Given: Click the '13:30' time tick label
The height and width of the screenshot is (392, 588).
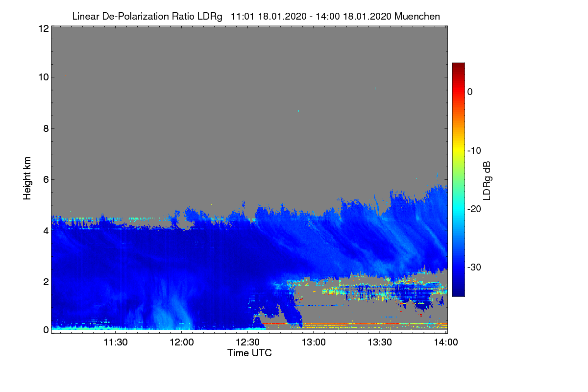Looking at the screenshot, I should pos(380,343).
